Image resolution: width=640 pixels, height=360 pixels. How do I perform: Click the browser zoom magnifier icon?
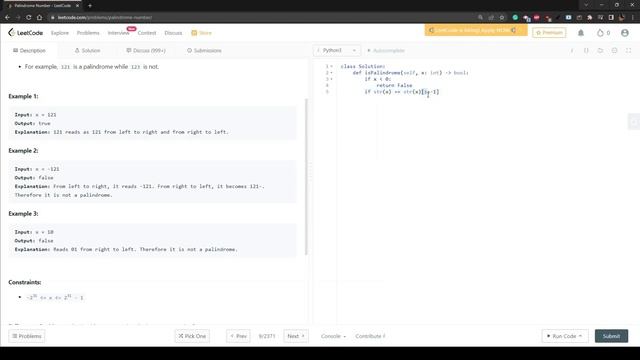click(x=480, y=18)
